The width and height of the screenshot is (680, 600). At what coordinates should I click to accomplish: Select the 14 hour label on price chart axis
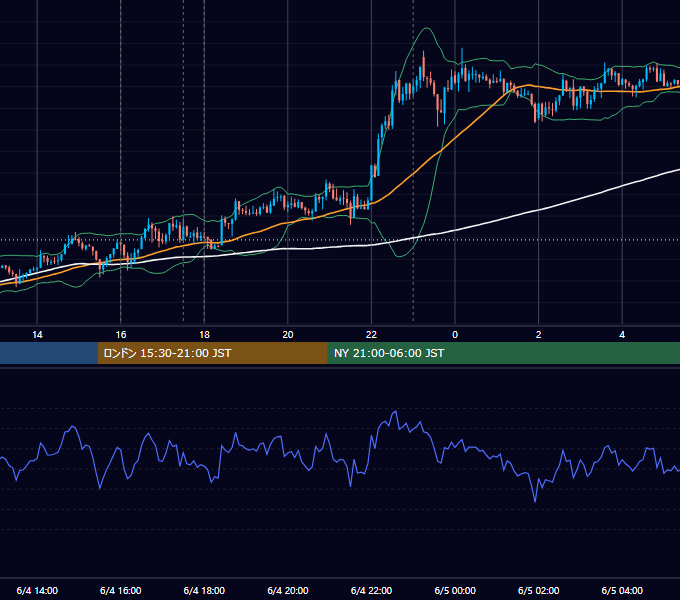37,335
